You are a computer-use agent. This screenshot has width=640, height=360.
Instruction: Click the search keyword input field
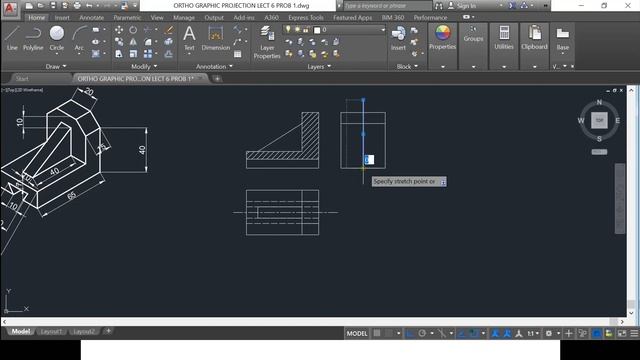[387, 6]
